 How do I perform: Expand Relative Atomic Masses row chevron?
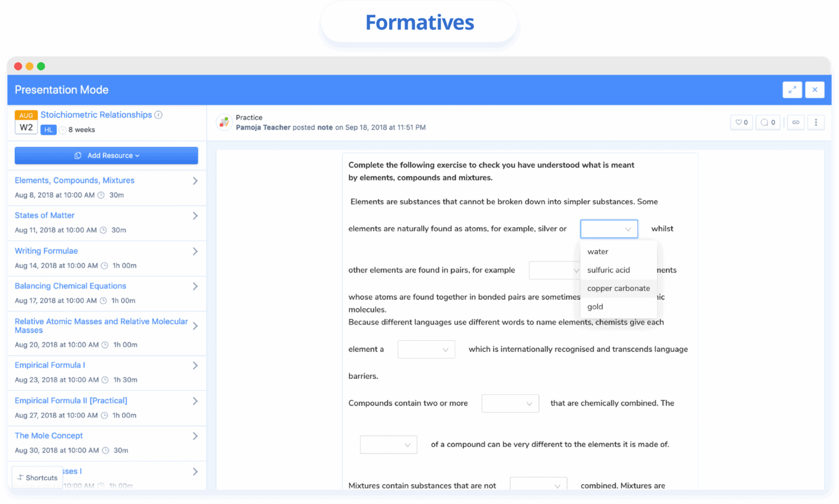tap(195, 326)
